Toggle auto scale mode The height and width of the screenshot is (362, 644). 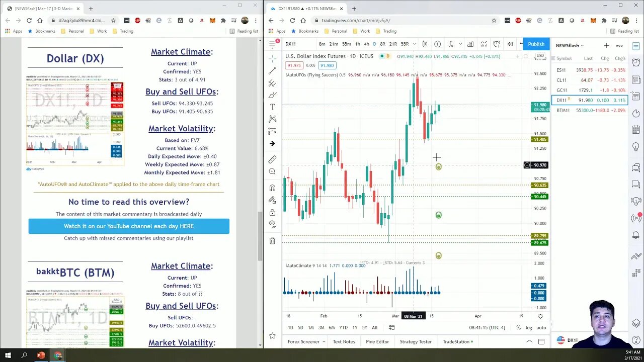541,328
